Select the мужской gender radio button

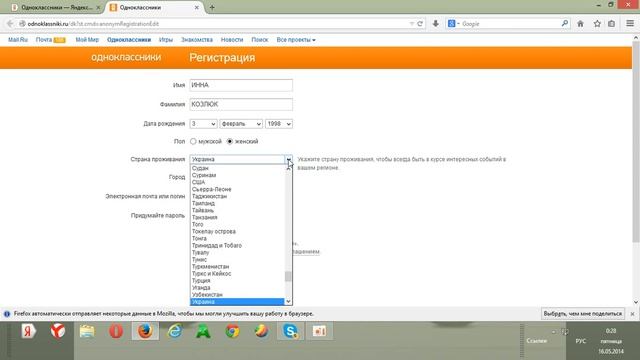click(193, 141)
